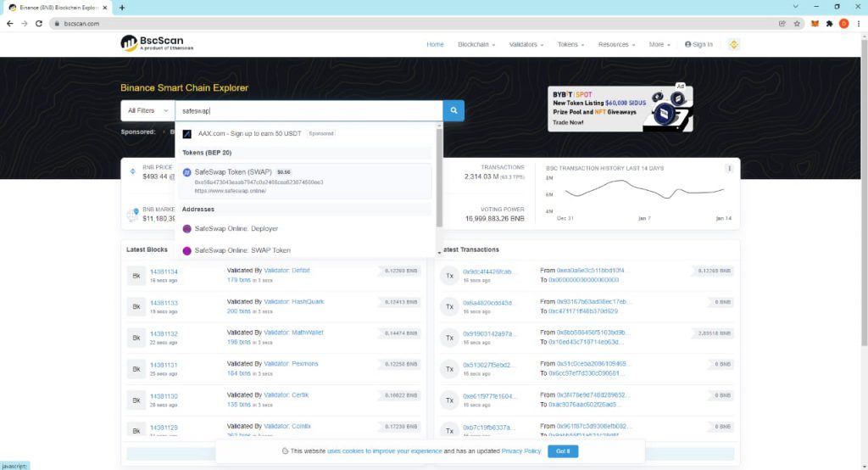Open uses cookies to improve link

click(384, 451)
